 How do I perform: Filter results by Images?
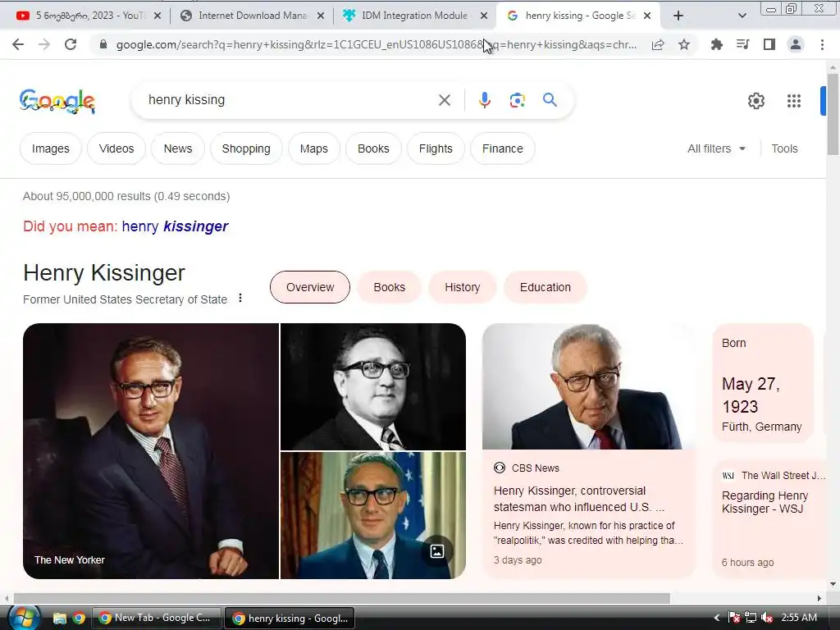(50, 148)
